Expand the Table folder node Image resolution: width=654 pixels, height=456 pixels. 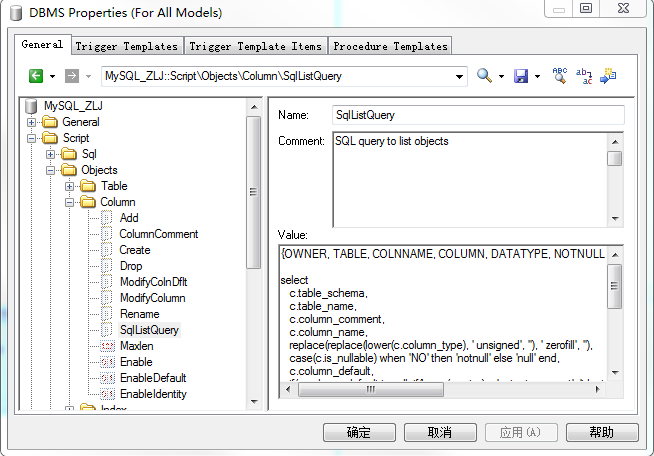pyautogui.click(x=70, y=186)
